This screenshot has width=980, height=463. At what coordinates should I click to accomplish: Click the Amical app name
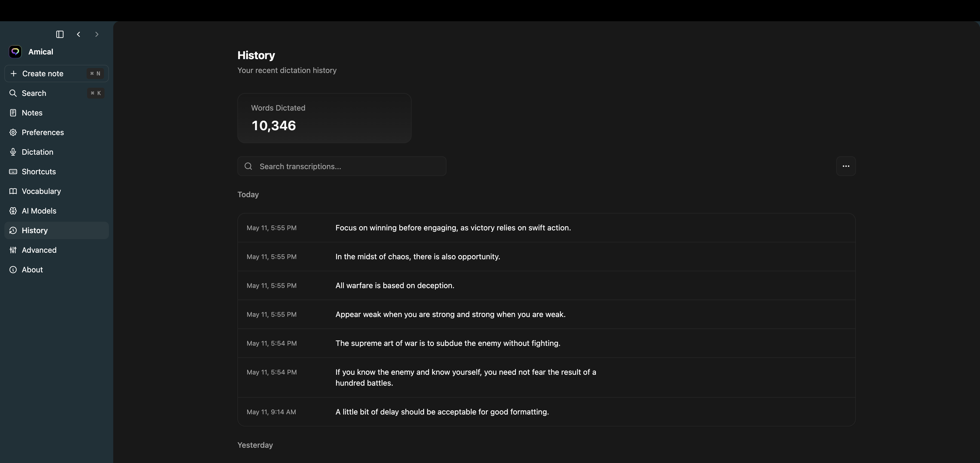click(41, 52)
